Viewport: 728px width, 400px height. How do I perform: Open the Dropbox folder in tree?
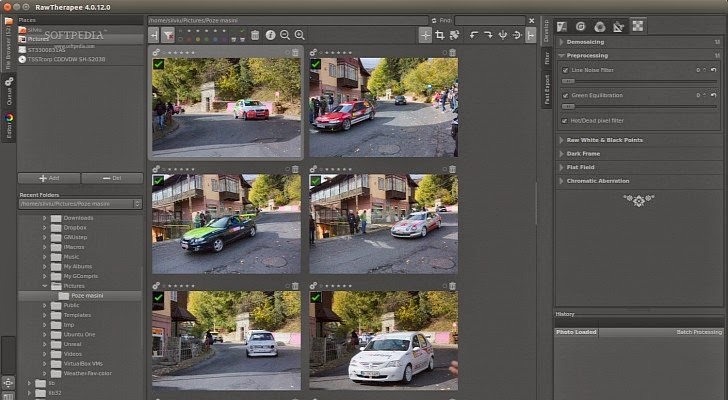tap(75, 228)
